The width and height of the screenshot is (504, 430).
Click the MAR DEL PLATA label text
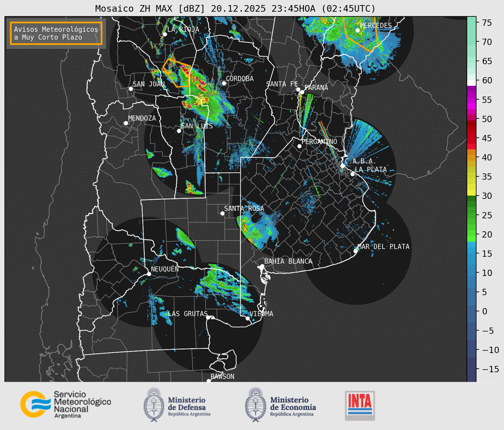click(384, 247)
